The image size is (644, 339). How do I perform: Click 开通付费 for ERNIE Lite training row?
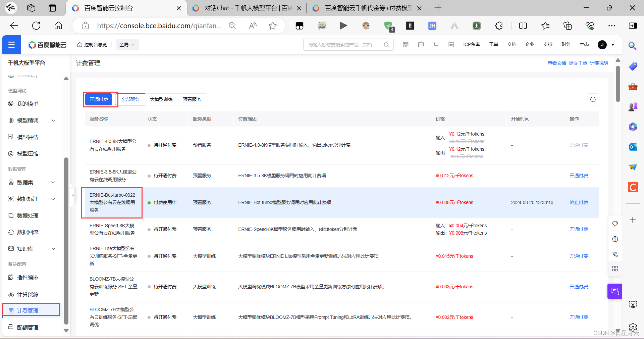click(x=579, y=256)
